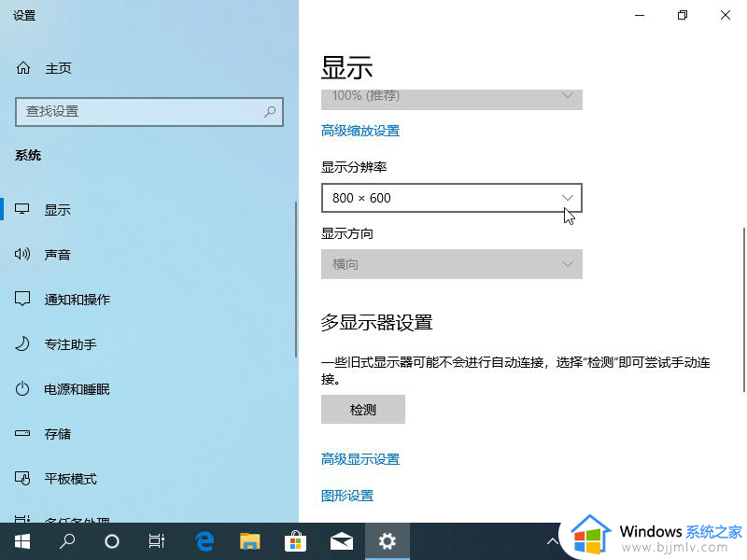The width and height of the screenshot is (747, 560).
Task: Open Cortana from the taskbar
Action: coord(112,541)
